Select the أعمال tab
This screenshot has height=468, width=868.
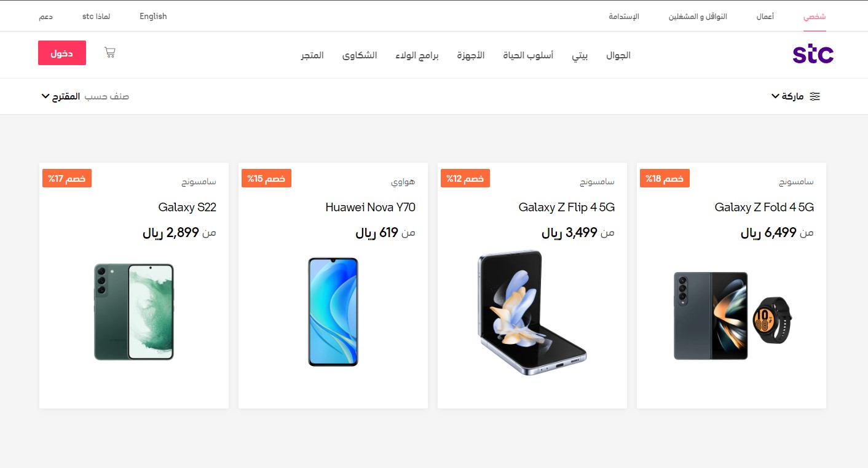pos(765,17)
